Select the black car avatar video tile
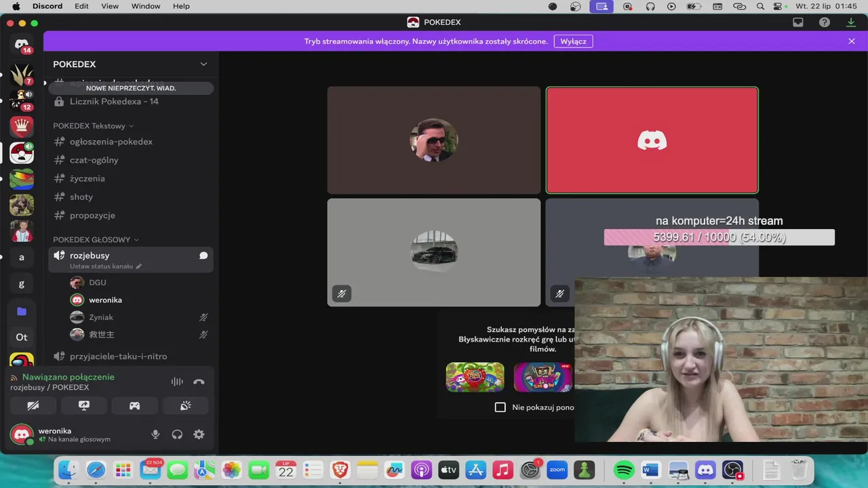Viewport: 868px width, 488px height. (434, 252)
